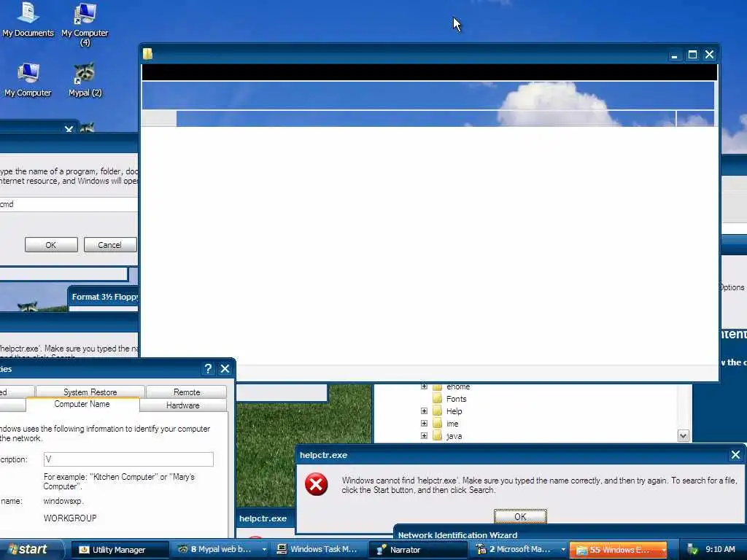Close the helpctr.exe error dialog
Viewport: 747px width, 560px height.
(735, 455)
